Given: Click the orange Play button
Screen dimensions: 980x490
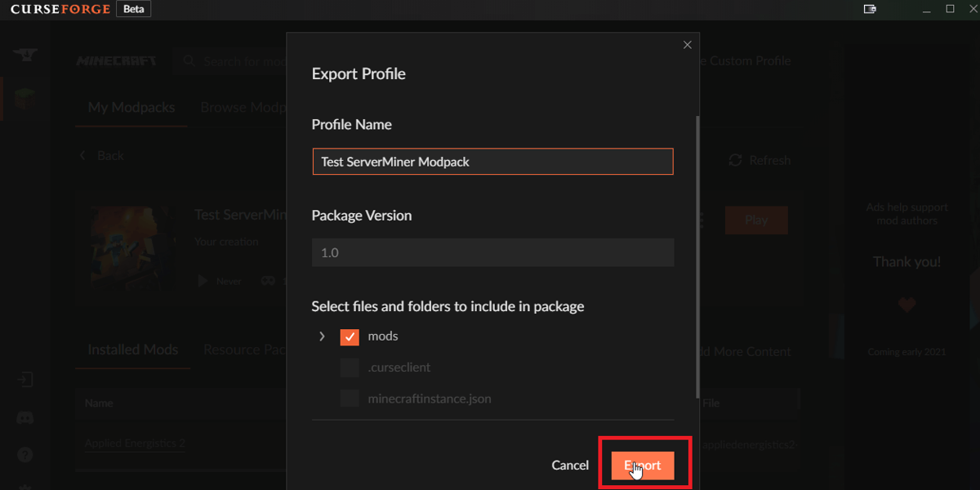Looking at the screenshot, I should 756,220.
